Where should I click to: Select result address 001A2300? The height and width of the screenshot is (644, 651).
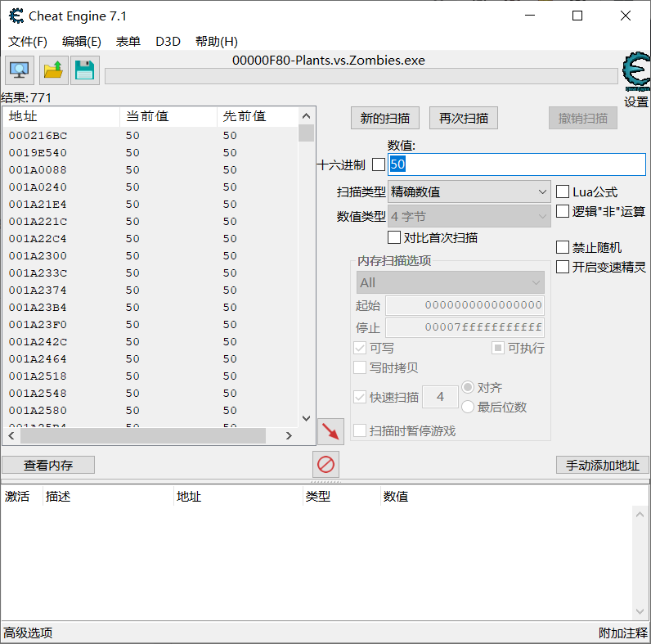pyautogui.click(x=38, y=256)
